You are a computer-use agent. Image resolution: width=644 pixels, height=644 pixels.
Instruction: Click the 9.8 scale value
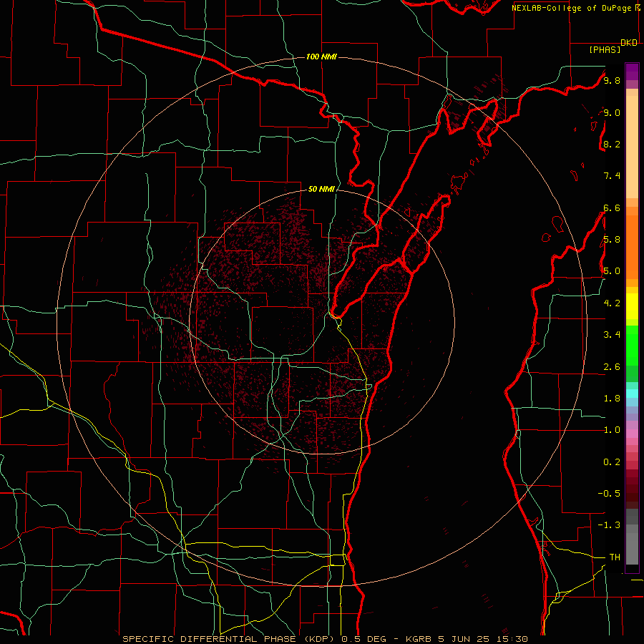click(612, 81)
